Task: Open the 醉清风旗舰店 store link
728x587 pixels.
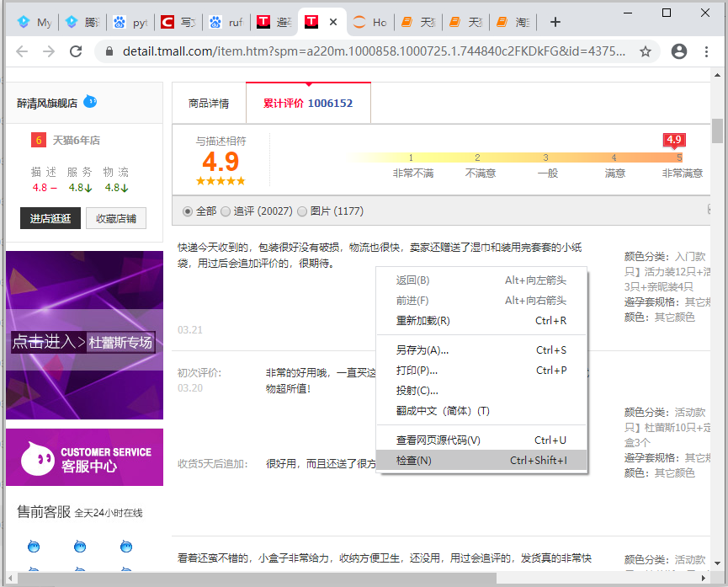Action: (47, 104)
